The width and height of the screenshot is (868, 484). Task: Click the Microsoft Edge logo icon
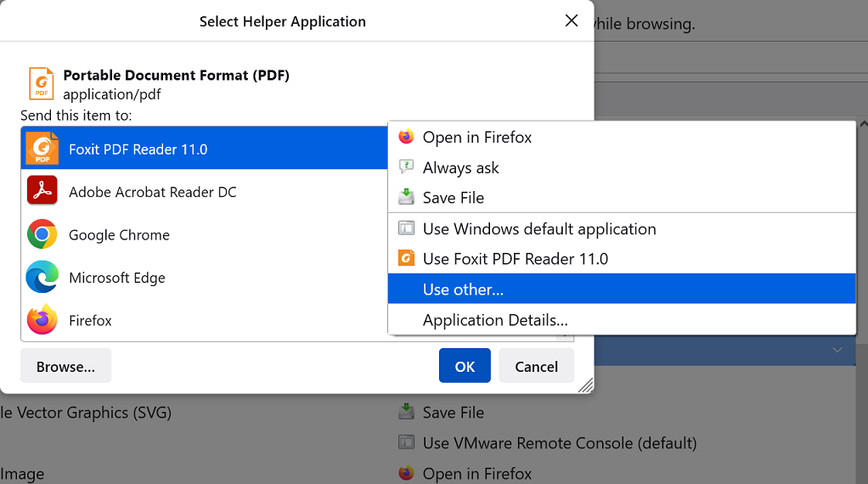(x=42, y=277)
